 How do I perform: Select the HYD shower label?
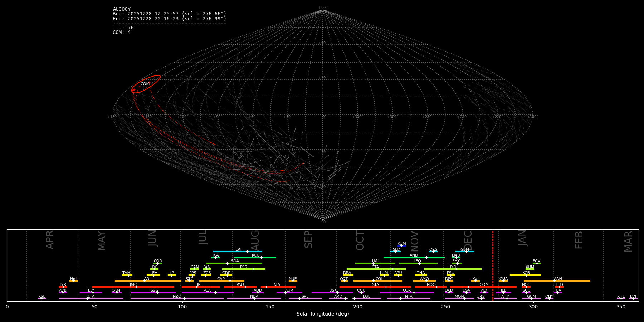(x=452, y=267)
